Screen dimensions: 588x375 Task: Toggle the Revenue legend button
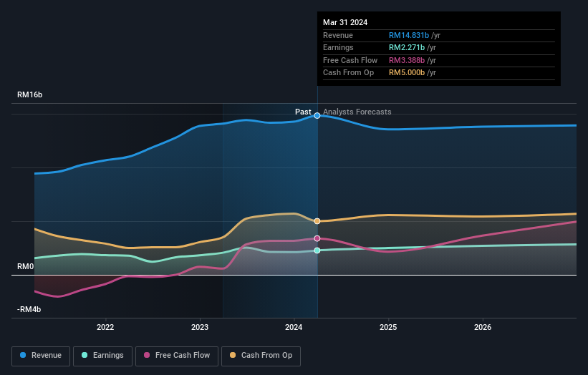pos(41,356)
